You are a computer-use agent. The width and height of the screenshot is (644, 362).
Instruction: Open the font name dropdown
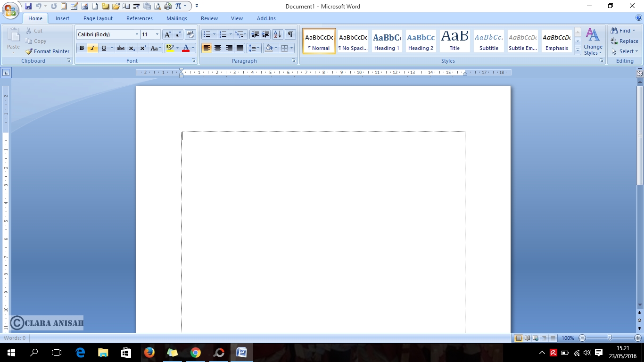(x=137, y=34)
